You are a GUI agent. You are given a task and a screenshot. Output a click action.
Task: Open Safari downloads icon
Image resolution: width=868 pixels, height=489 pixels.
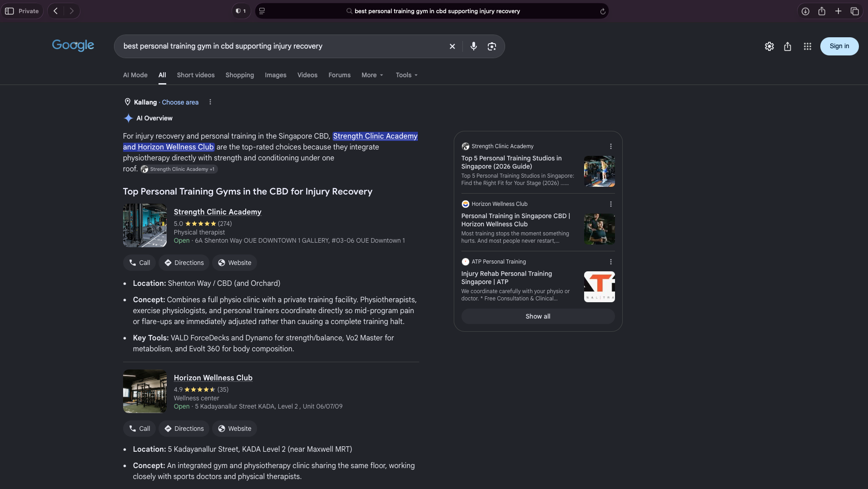point(805,11)
